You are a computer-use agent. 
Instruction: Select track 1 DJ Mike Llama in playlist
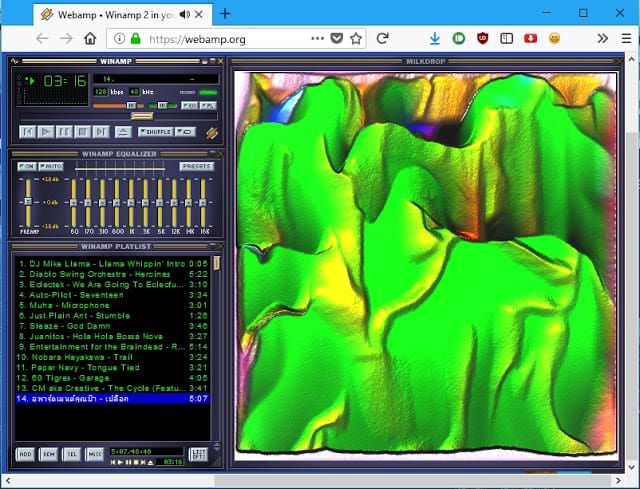pyautogui.click(x=113, y=264)
